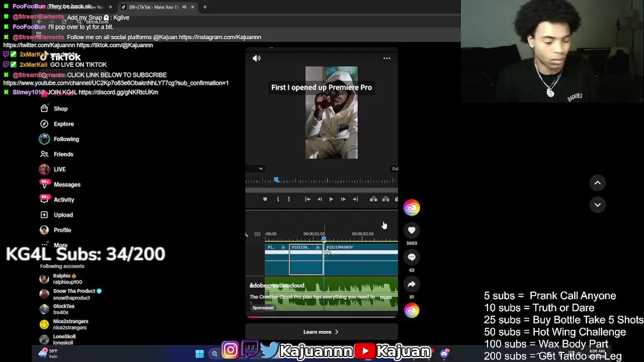Open a new browser tab with the plus button
Viewport: 644px width, 362px height.
[x=205, y=7]
